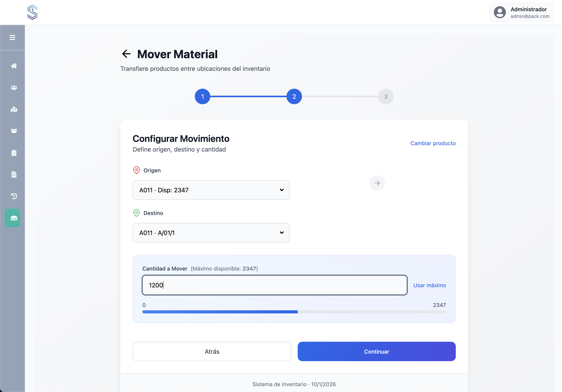Image resolution: width=562 pixels, height=392 pixels.
Task: Open the document reports sidebar icon
Action: (x=14, y=174)
